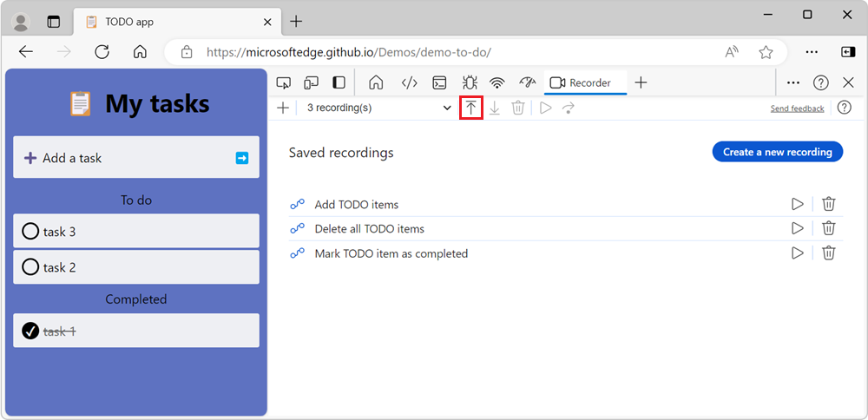Click the flow icon beside Delete all TODO items
The width and height of the screenshot is (868, 420).
297,228
